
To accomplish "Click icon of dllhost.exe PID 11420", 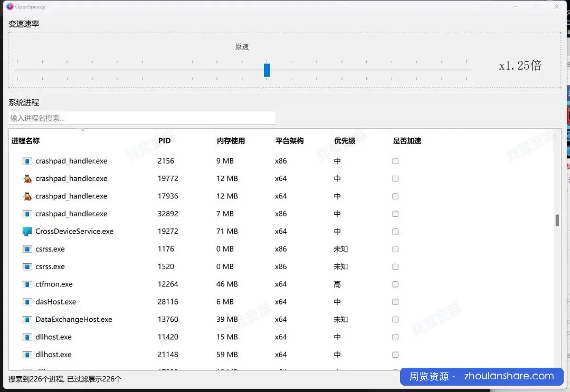I will click(27, 337).
